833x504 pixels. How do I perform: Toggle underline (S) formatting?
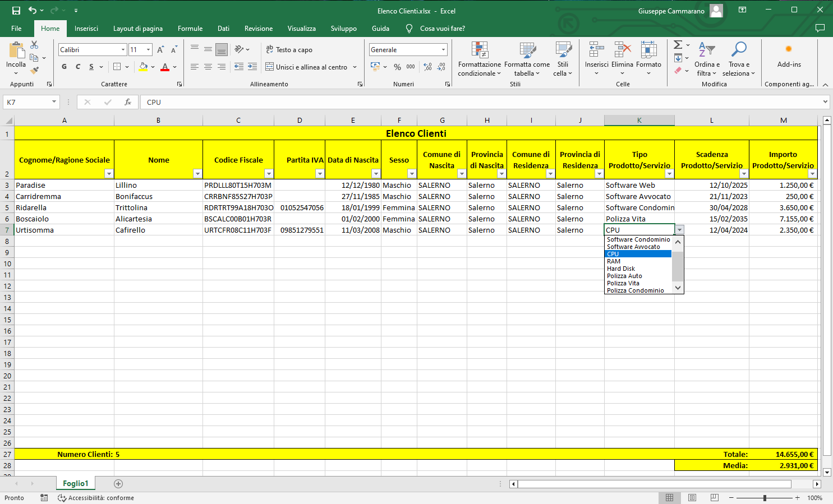coord(91,67)
